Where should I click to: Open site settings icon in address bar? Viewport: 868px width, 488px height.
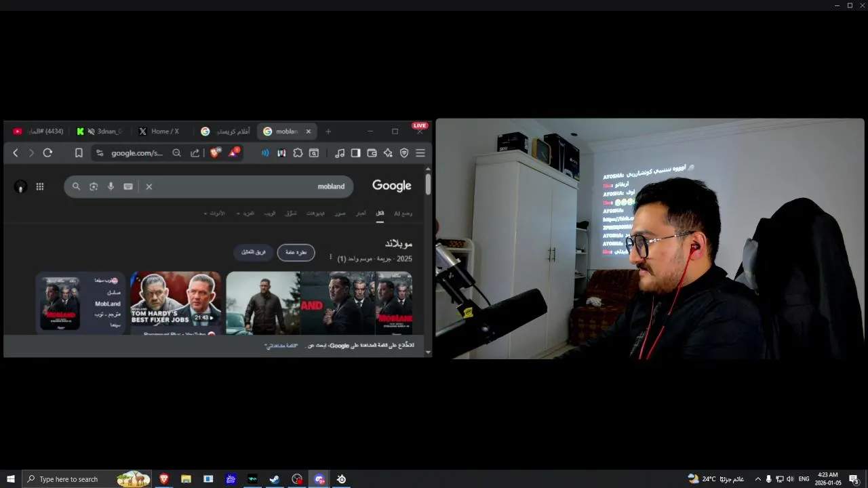pyautogui.click(x=100, y=153)
